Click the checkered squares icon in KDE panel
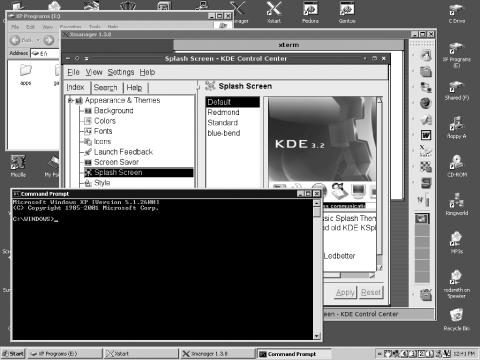The image size is (481, 360). 426,166
